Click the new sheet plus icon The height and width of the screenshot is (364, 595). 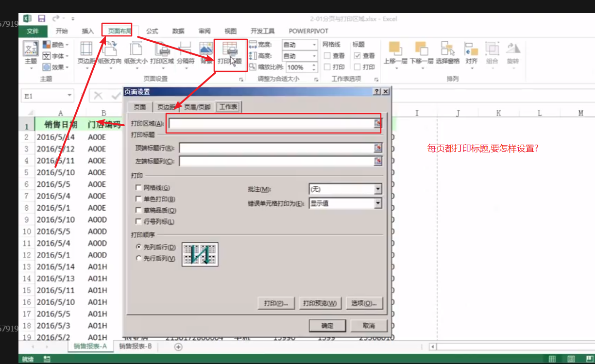178,347
